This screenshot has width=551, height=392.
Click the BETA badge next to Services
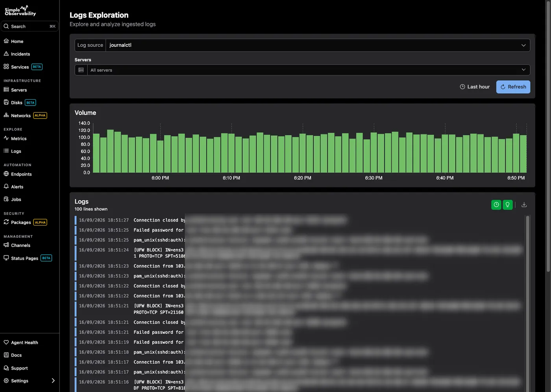coord(37,67)
